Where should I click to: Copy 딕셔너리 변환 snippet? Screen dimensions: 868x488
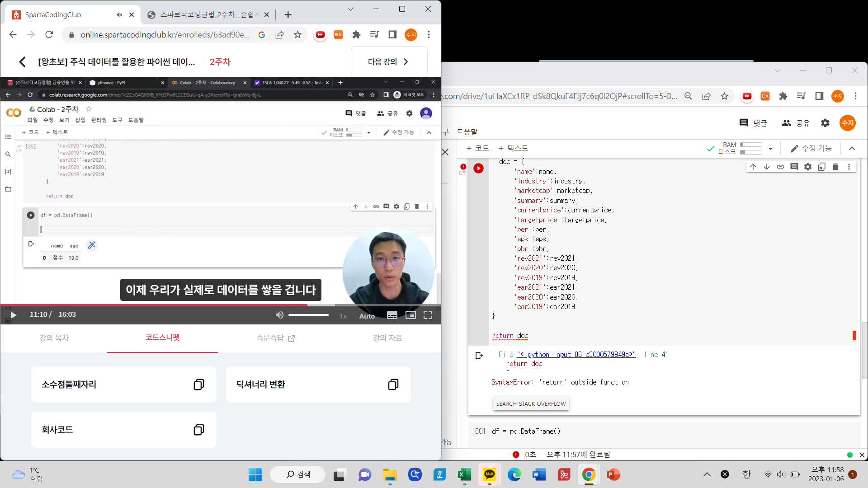point(393,385)
